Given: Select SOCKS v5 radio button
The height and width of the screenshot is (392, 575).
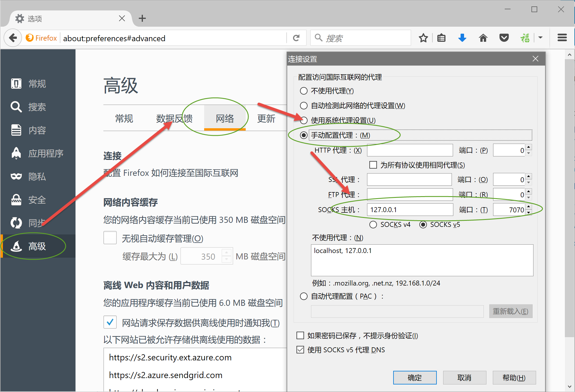Looking at the screenshot, I should coord(423,225).
